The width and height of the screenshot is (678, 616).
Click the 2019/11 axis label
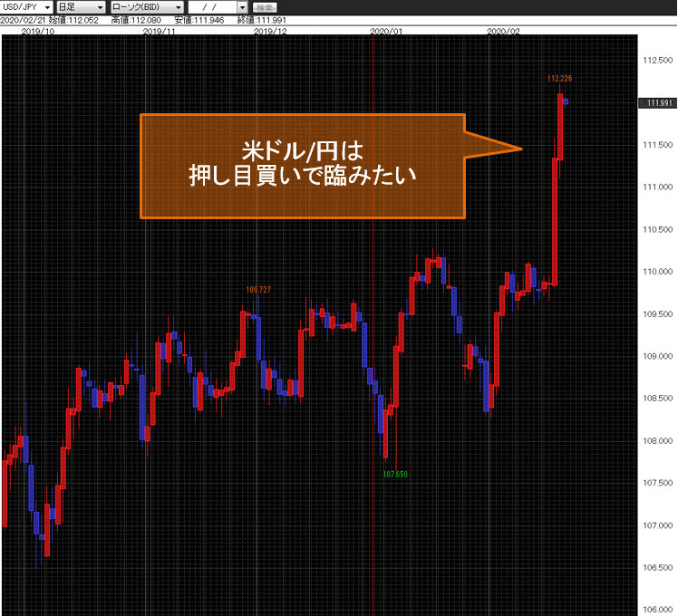click(160, 31)
